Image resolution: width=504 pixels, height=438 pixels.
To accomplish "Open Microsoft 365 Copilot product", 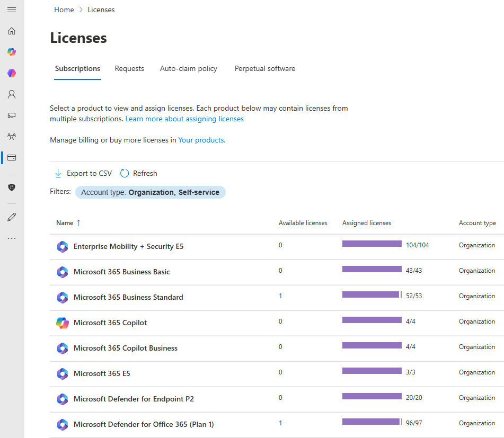I will pos(110,323).
